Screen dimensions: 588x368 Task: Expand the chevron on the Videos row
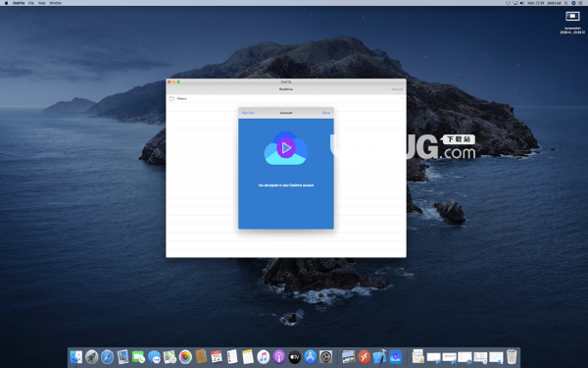(401, 98)
